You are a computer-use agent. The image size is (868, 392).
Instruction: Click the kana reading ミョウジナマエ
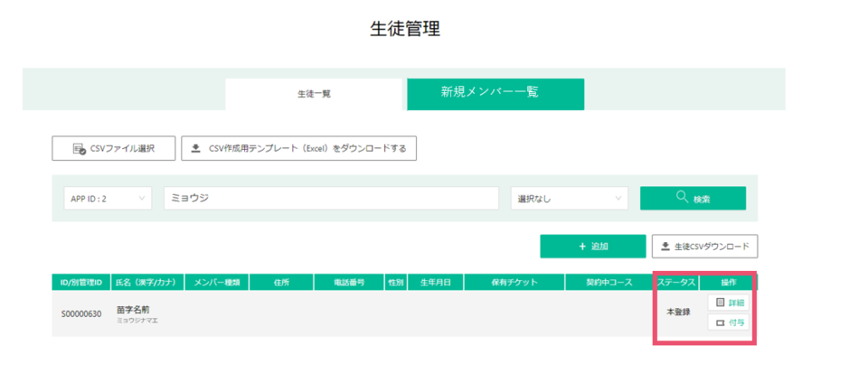(x=137, y=320)
